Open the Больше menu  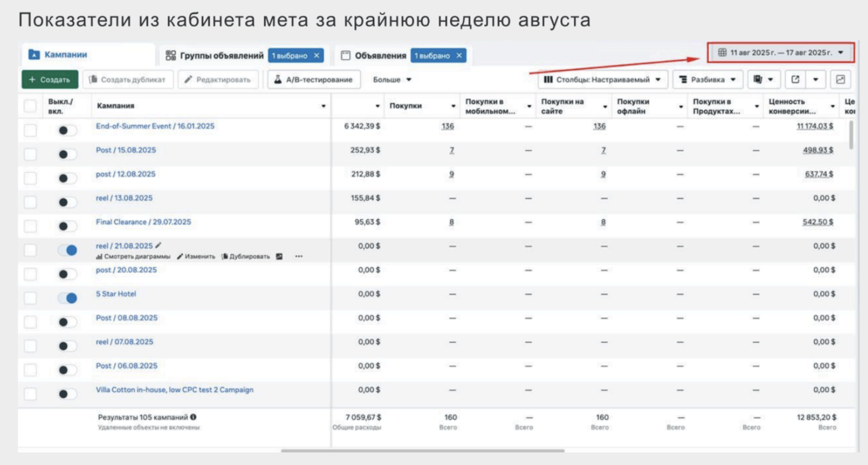click(x=392, y=79)
